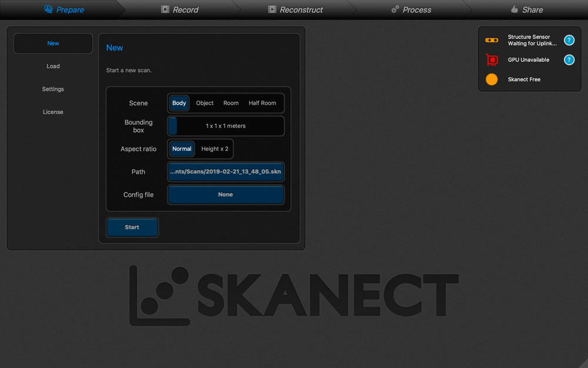This screenshot has width=588, height=368.
Task: Click the Bounding box slider track at 1 x 1 x 1 meters
Action: pos(226,126)
